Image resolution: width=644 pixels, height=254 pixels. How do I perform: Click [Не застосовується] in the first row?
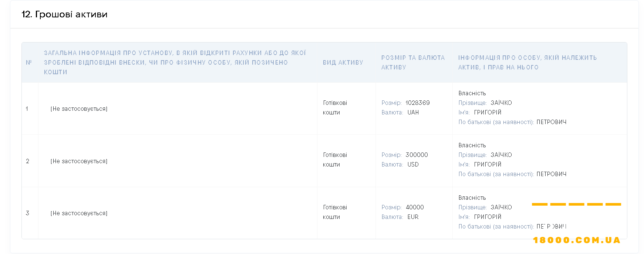[x=79, y=109]
